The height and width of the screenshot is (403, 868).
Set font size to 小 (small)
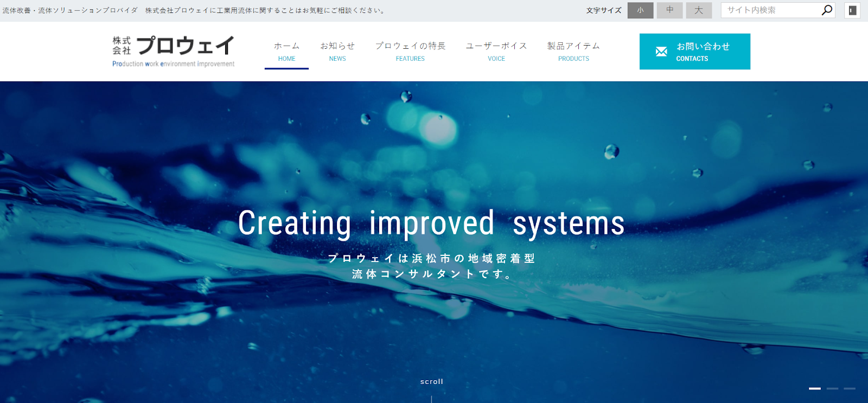(641, 10)
